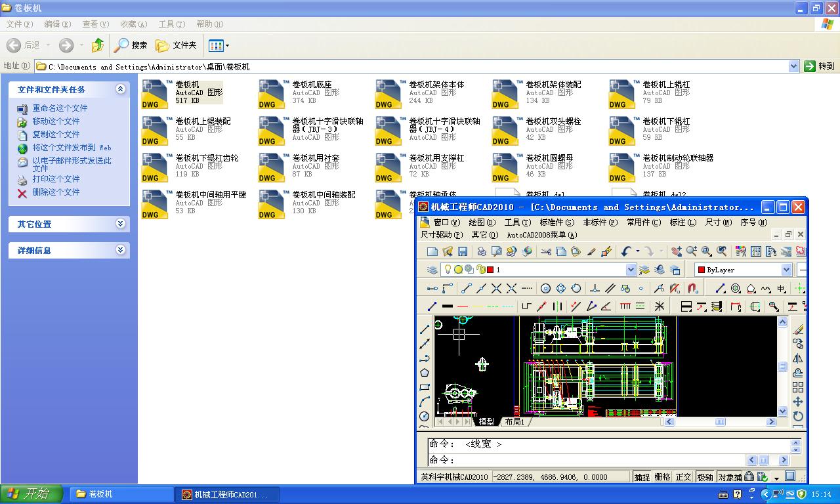840x504 pixels.
Task: Click the 删除这个文件 link
Action: pyautogui.click(x=56, y=192)
